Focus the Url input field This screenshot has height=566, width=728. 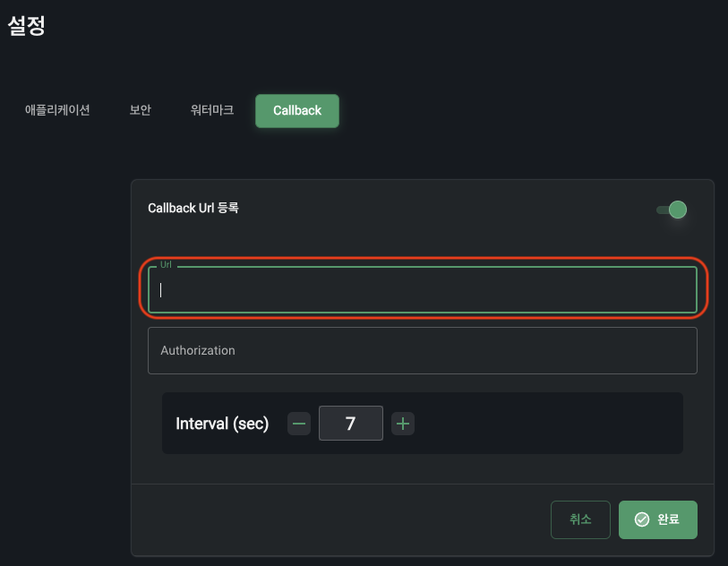coord(422,290)
